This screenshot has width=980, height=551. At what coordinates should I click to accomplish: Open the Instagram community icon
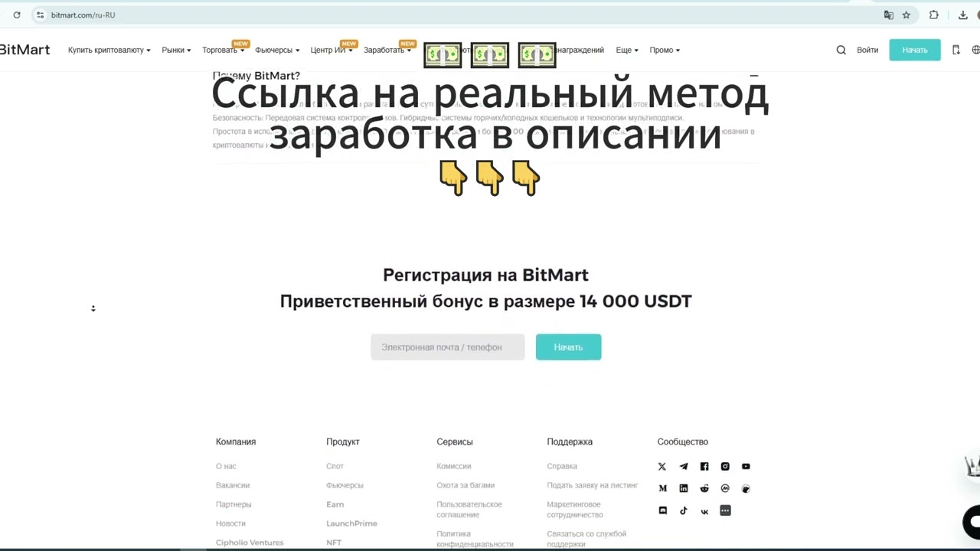725,466
